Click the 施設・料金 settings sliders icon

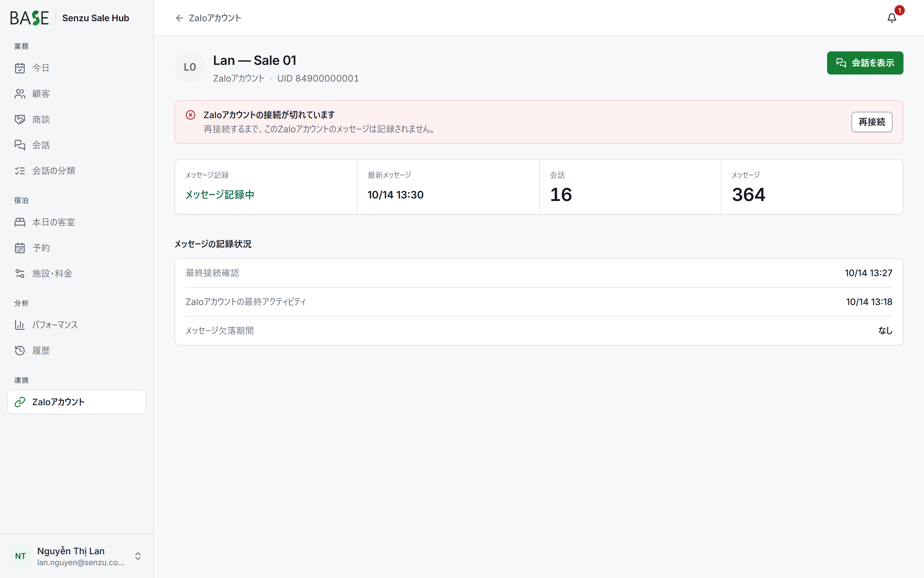[20, 273]
